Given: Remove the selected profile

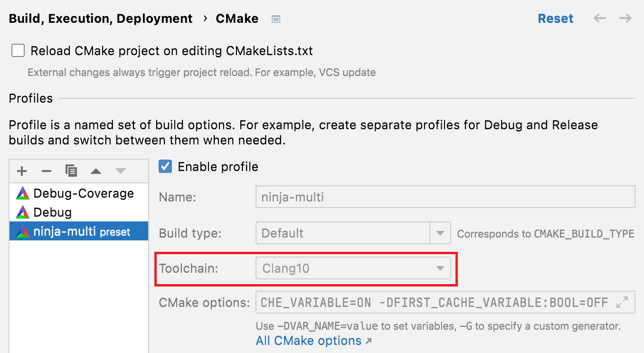Looking at the screenshot, I should (x=46, y=171).
